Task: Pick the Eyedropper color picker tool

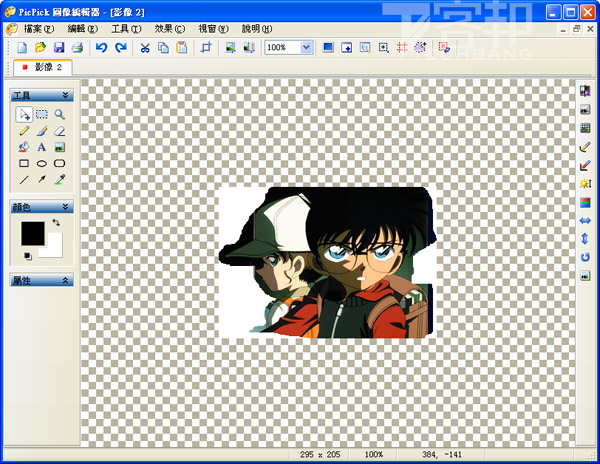Action: coord(59,179)
